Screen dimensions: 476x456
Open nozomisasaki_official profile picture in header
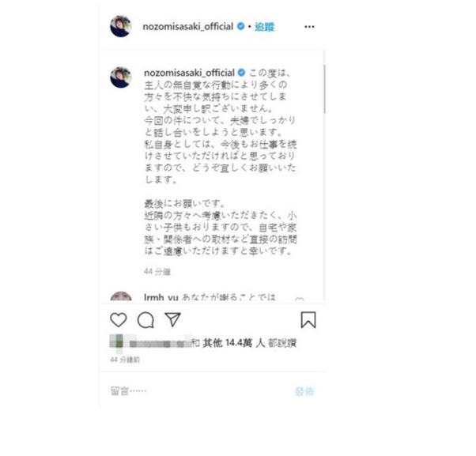[120, 26]
